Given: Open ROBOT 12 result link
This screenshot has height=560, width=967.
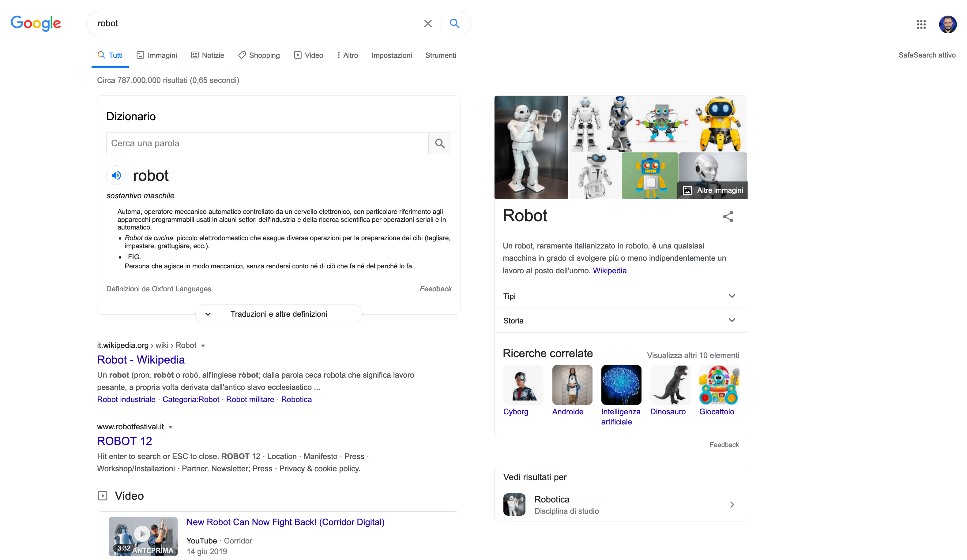Looking at the screenshot, I should (124, 441).
